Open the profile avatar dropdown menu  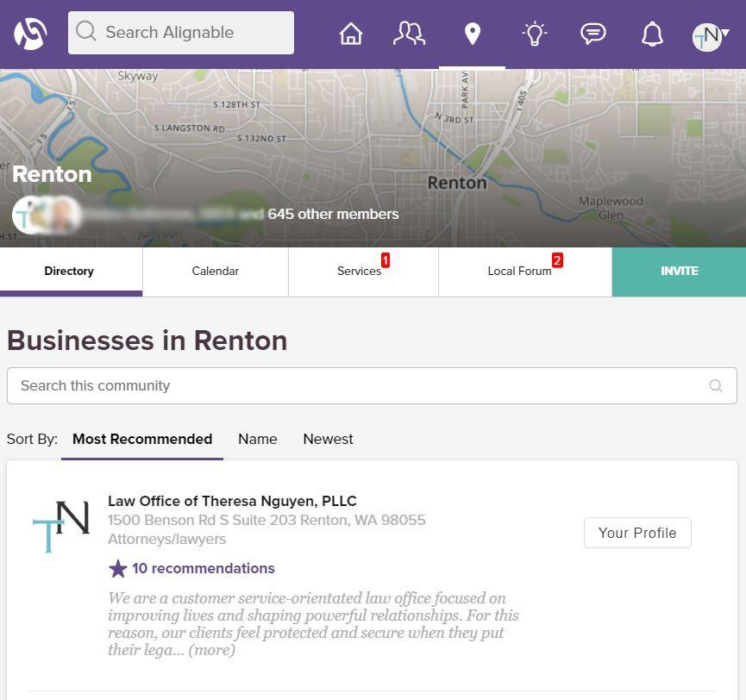click(711, 36)
